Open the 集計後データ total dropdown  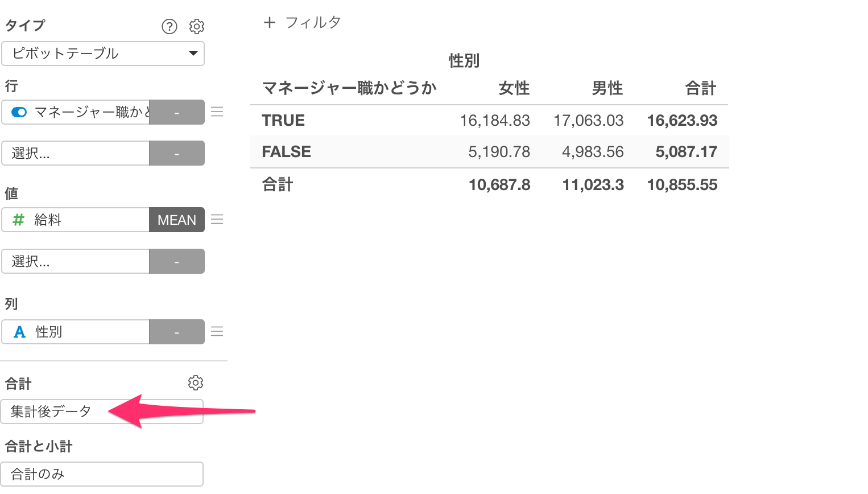point(102,411)
